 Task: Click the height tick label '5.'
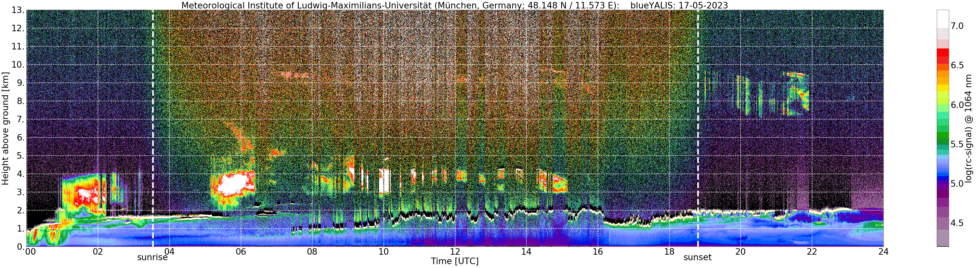[x=20, y=156]
